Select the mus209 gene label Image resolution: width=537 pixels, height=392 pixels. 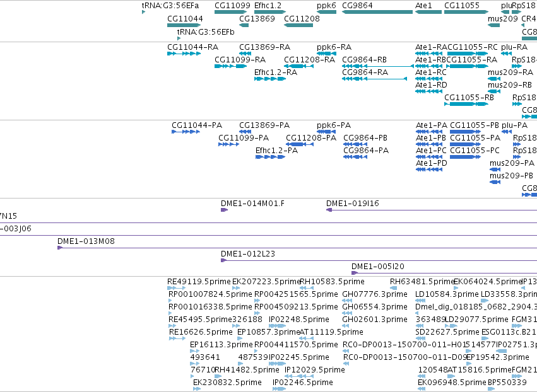pyautogui.click(x=503, y=18)
